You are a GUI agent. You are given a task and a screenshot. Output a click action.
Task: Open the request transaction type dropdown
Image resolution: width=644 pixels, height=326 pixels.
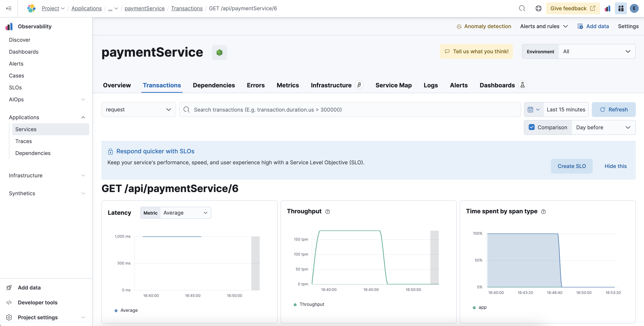coord(138,110)
